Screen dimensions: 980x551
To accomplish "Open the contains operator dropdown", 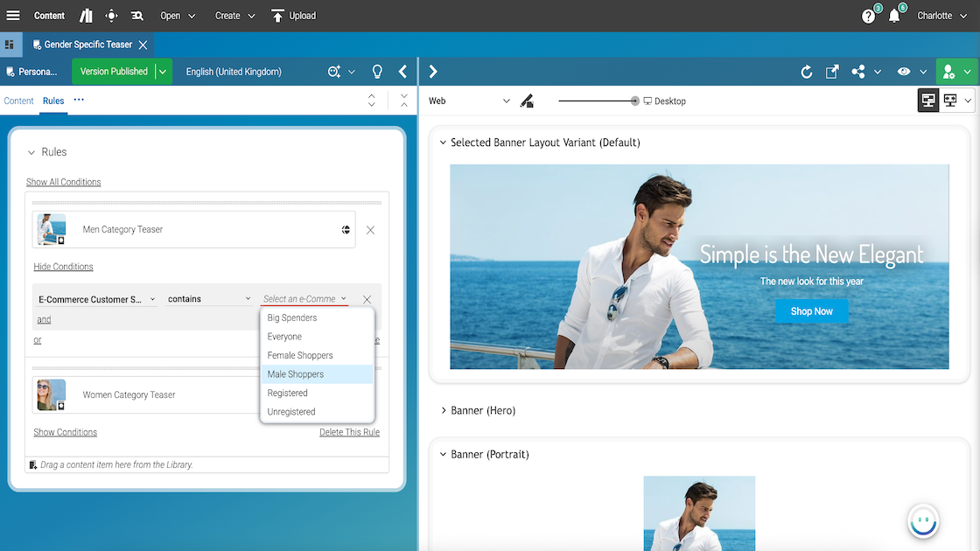I will pyautogui.click(x=209, y=299).
